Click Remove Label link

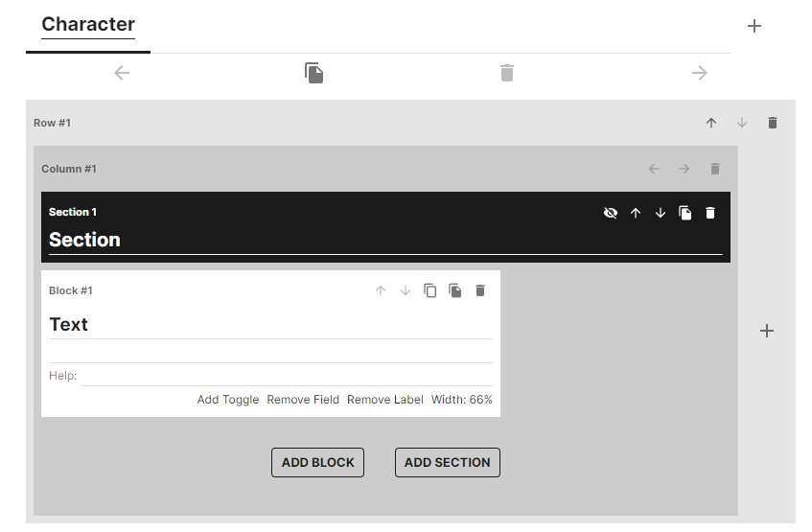(385, 400)
